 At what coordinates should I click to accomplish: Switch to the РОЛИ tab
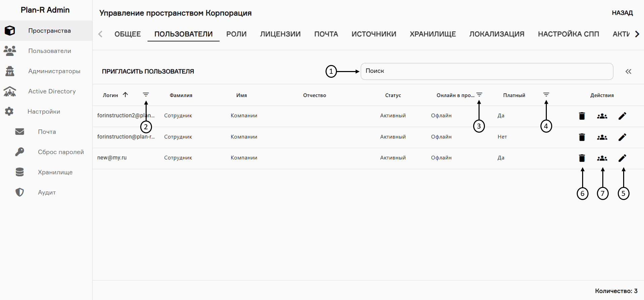(236, 34)
